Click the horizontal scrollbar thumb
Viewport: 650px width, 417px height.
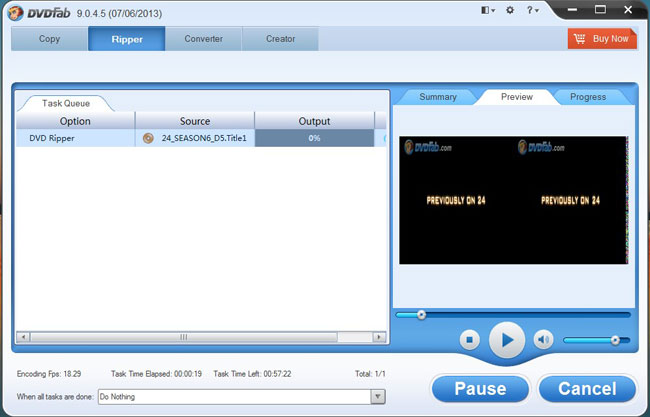click(x=184, y=337)
